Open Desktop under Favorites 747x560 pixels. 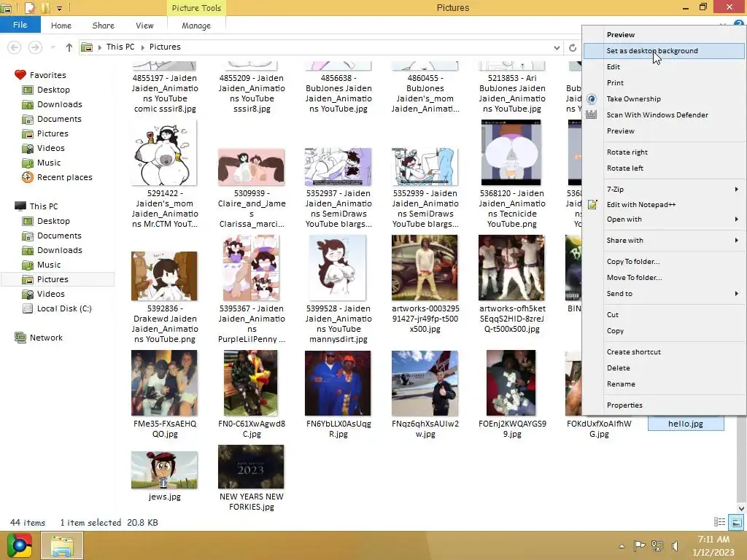(53, 90)
